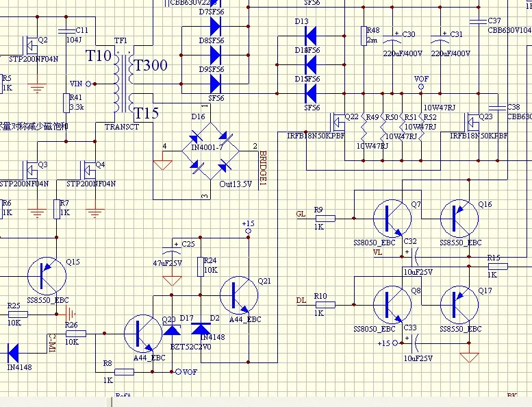The width and height of the screenshot is (532, 407).
Task: Select the Q16 SS8550 transistor symbol
Action: [459, 219]
